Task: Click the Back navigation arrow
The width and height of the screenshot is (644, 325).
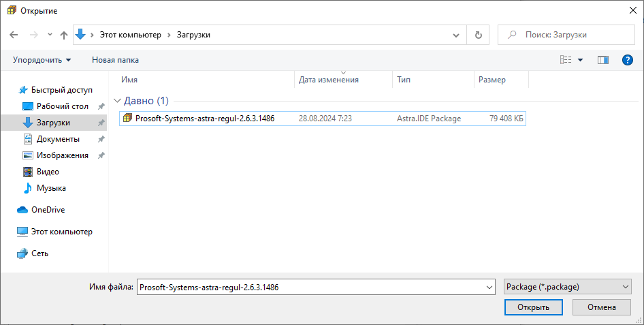Action: 14,35
